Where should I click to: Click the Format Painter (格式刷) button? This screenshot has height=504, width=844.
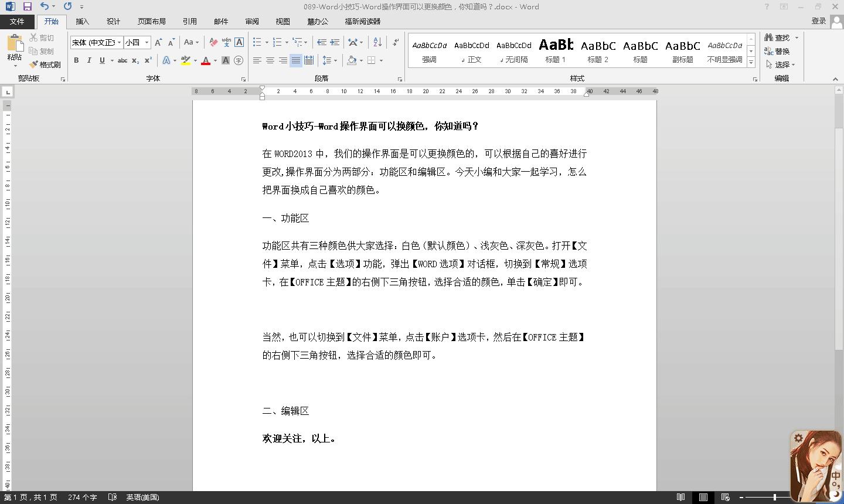pos(45,64)
